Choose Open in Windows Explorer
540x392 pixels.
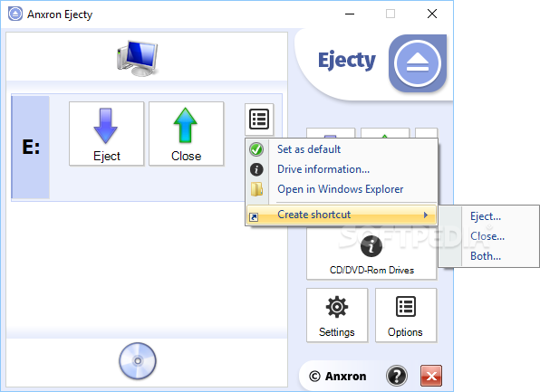tap(342, 189)
